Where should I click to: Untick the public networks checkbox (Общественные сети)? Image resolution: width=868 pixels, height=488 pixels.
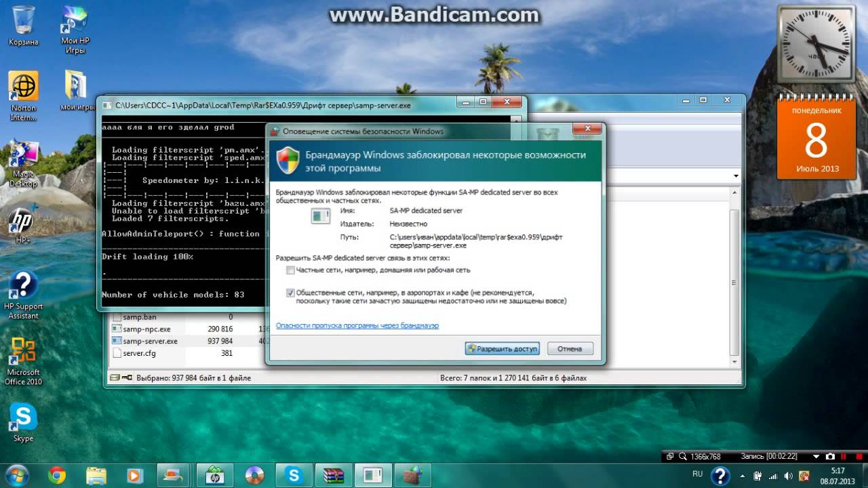tap(290, 293)
